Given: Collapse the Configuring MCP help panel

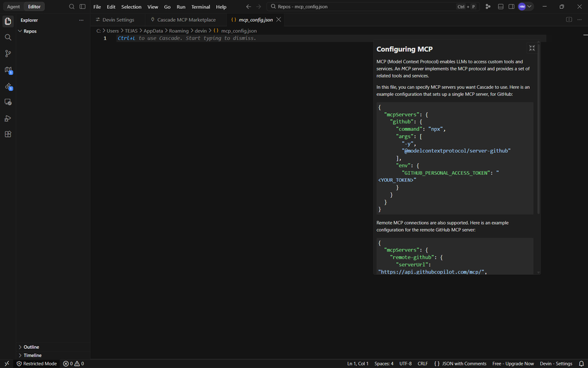Looking at the screenshot, I should coord(532,48).
